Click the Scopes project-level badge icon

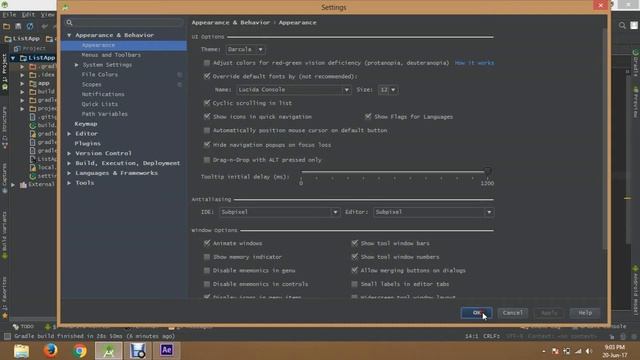(180, 84)
